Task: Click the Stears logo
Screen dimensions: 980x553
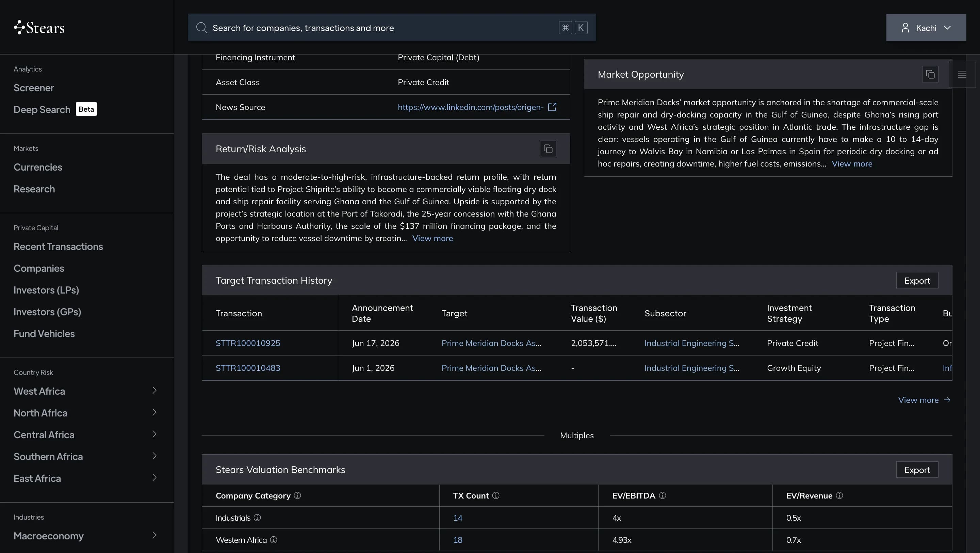Action: click(x=39, y=27)
